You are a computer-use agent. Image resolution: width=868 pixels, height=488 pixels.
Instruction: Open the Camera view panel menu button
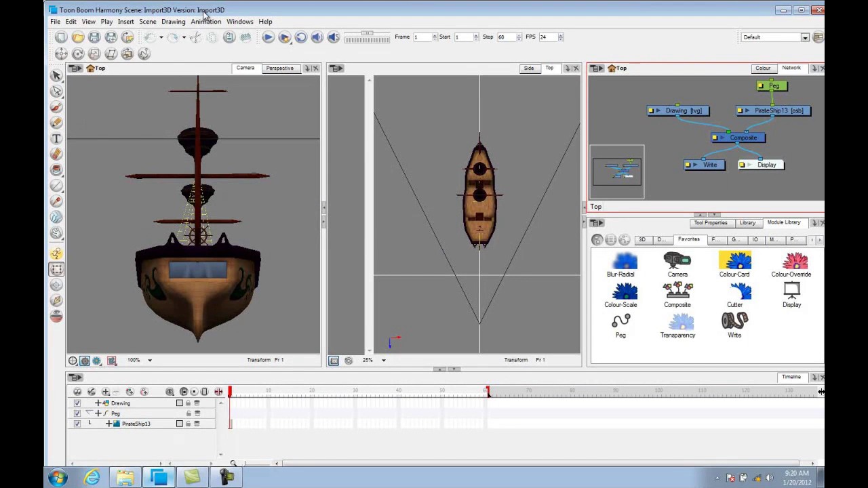point(75,68)
